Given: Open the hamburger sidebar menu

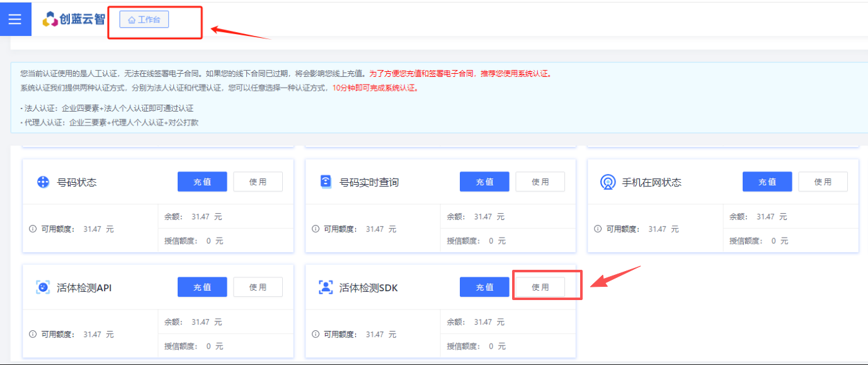Looking at the screenshot, I should pyautogui.click(x=14, y=19).
